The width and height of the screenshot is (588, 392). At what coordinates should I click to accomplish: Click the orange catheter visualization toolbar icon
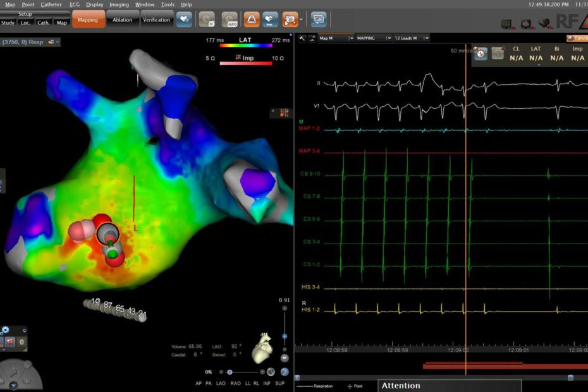[251, 20]
